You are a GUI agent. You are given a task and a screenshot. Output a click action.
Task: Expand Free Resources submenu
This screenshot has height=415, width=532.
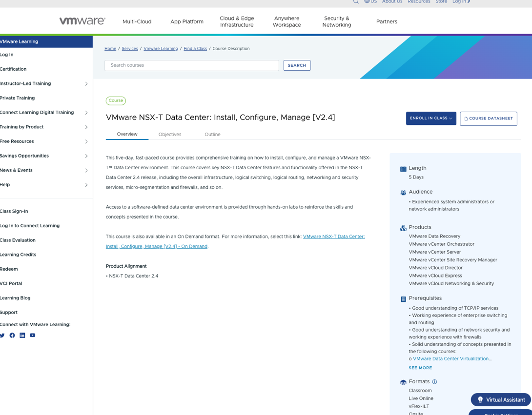tap(86, 141)
